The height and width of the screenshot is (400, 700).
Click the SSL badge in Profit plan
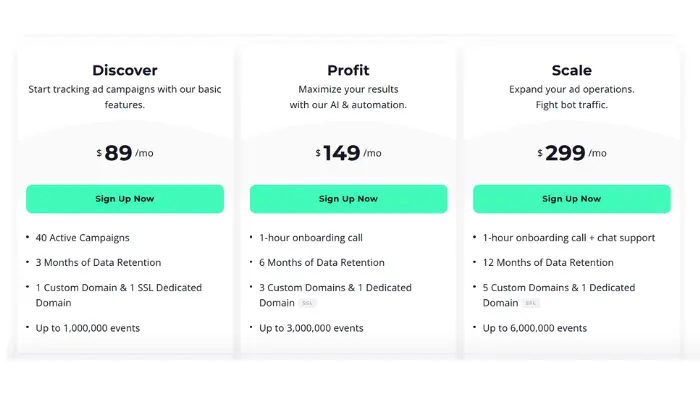point(307,303)
